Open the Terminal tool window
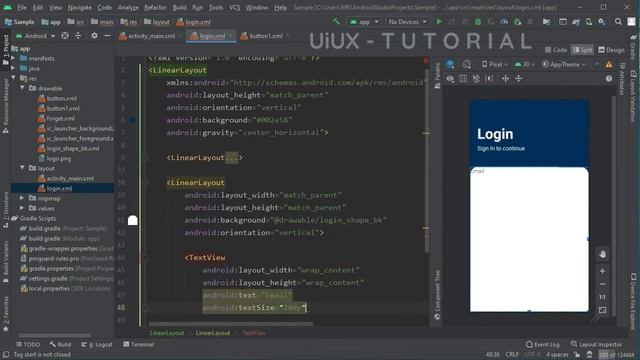640x360 pixels. click(138, 344)
